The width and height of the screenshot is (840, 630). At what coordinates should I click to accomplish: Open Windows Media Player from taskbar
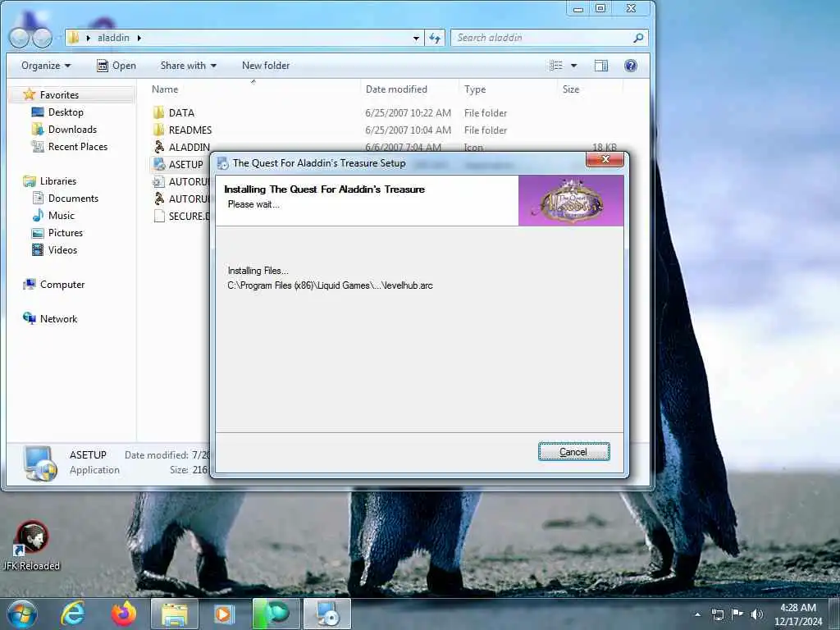pyautogui.click(x=224, y=614)
